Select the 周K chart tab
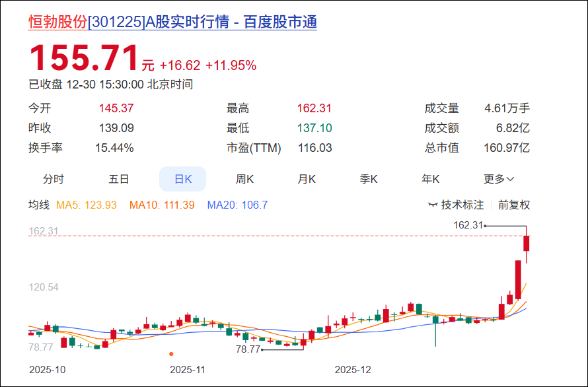This screenshot has height=387, width=588. click(244, 179)
